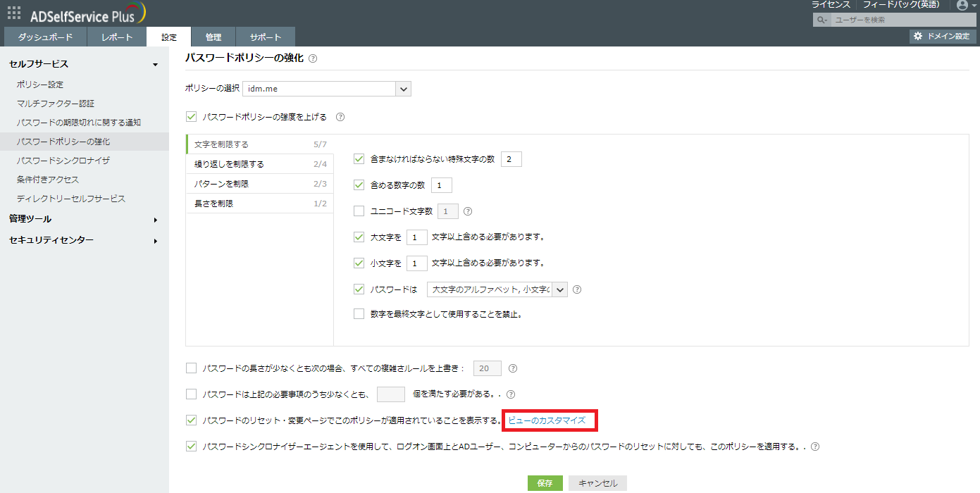Click the green 保存 button
Viewport: 980px width, 493px height.
coord(545,483)
